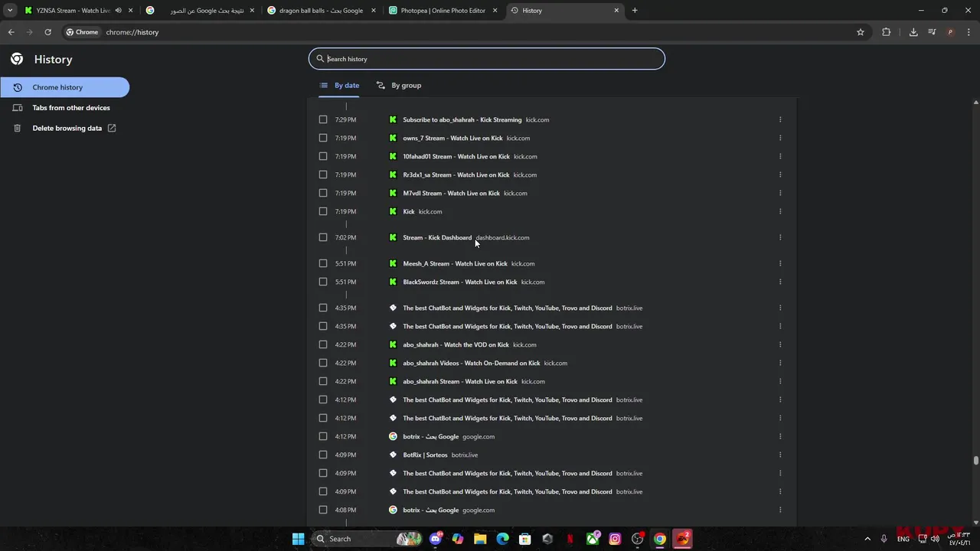Click the Windows taskbar Search box
980x551 pixels.
click(366, 539)
